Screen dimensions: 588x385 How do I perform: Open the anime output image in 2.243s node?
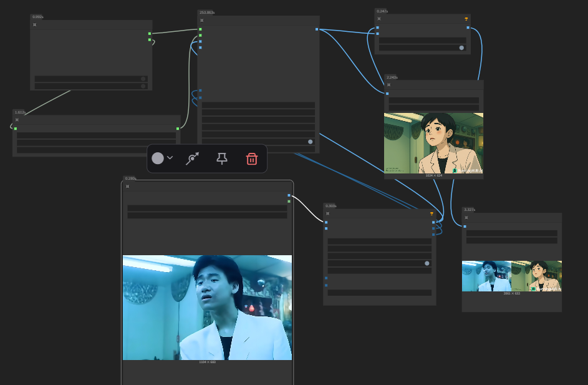(x=433, y=143)
